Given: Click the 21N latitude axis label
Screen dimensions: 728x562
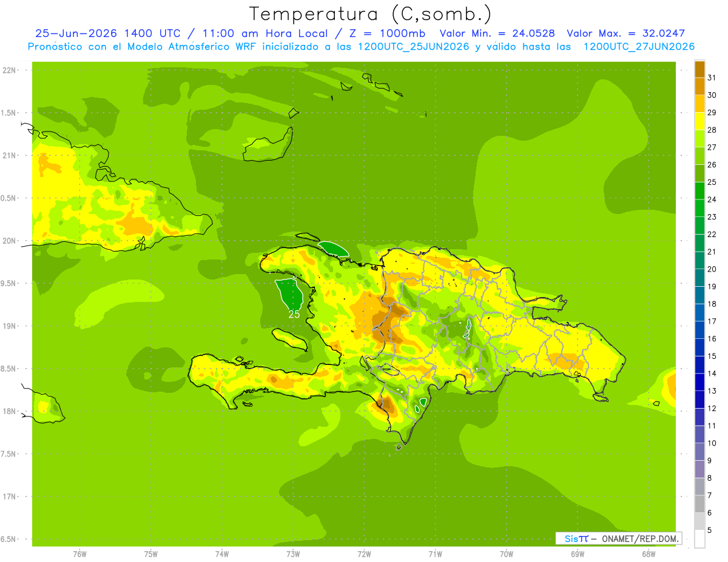Looking at the screenshot, I should (x=9, y=155).
